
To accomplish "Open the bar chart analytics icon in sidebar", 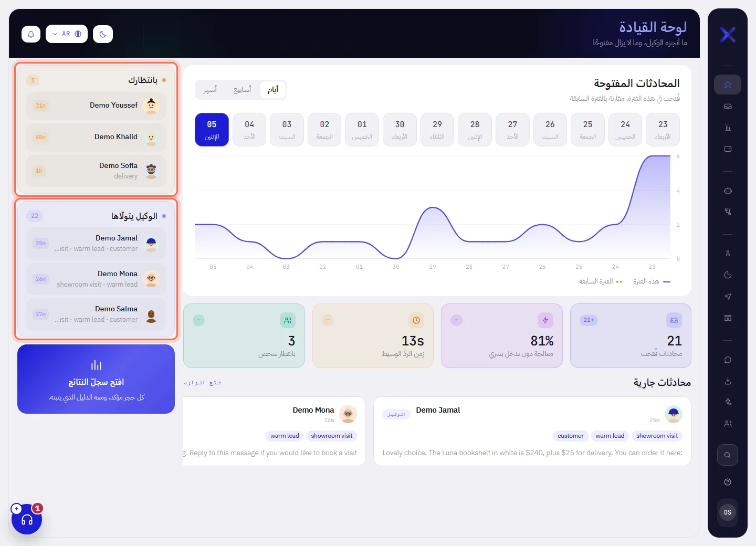I will click(x=728, y=128).
